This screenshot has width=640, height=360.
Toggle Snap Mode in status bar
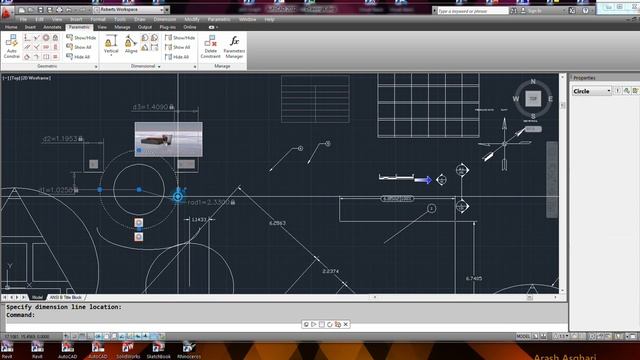coord(74,337)
